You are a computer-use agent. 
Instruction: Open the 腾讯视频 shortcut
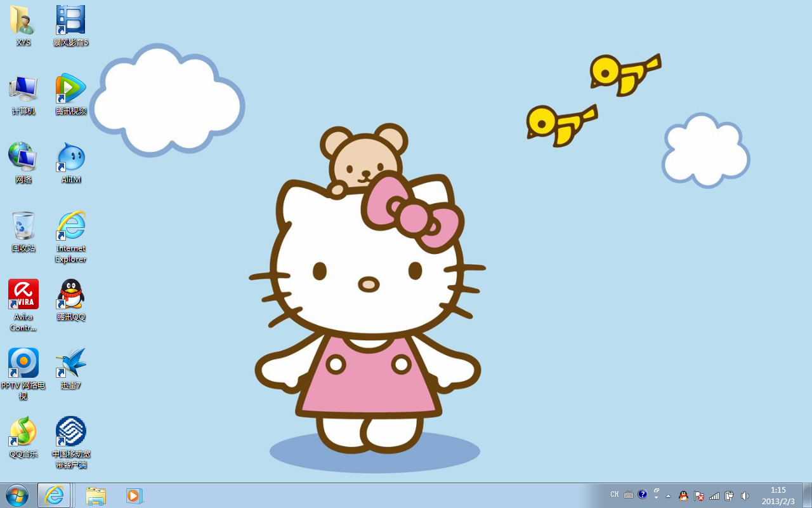click(70, 95)
